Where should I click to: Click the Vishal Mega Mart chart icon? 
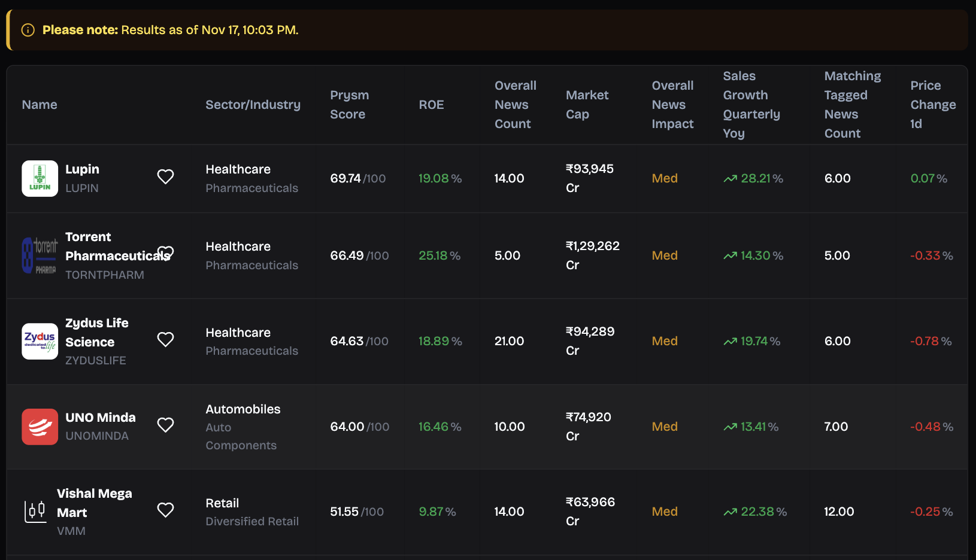pyautogui.click(x=35, y=512)
